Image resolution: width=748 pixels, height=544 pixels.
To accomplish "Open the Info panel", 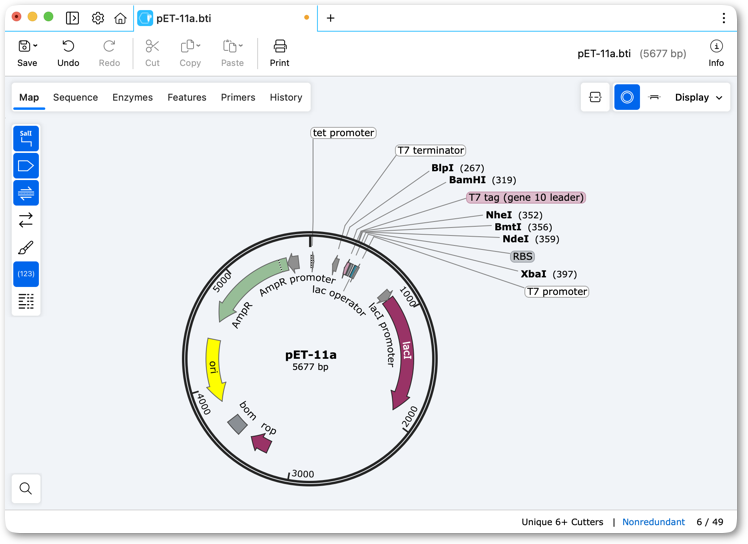I will (x=716, y=53).
